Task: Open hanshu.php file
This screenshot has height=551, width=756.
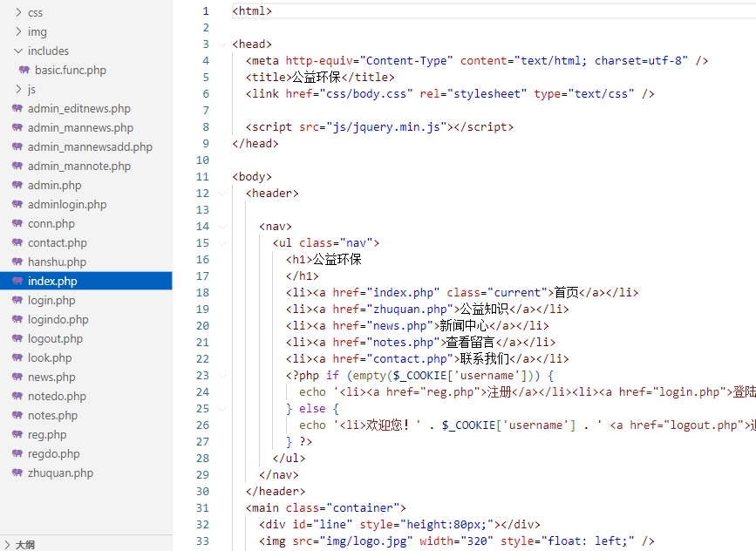Action: 57,262
